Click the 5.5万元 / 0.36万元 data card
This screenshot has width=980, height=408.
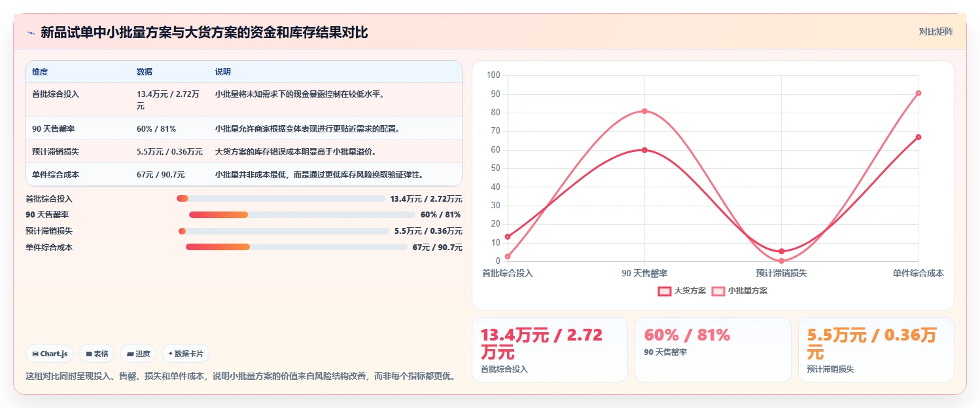point(876,350)
